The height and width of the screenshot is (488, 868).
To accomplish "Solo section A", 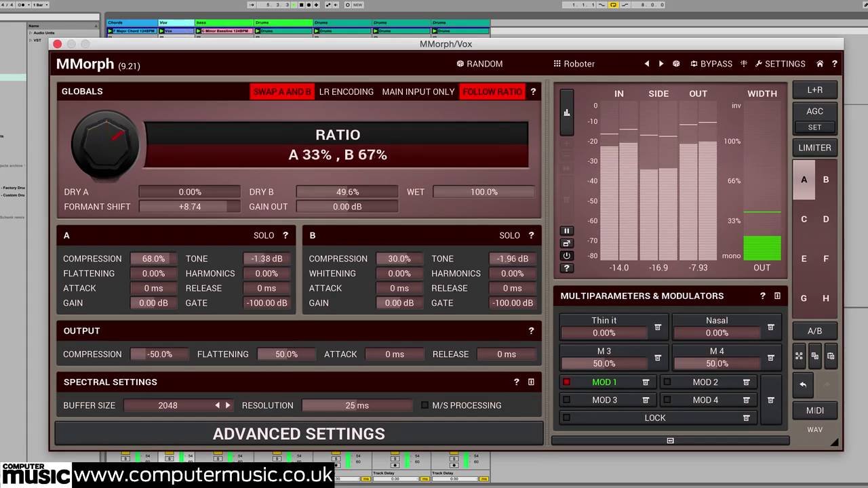I will [264, 235].
